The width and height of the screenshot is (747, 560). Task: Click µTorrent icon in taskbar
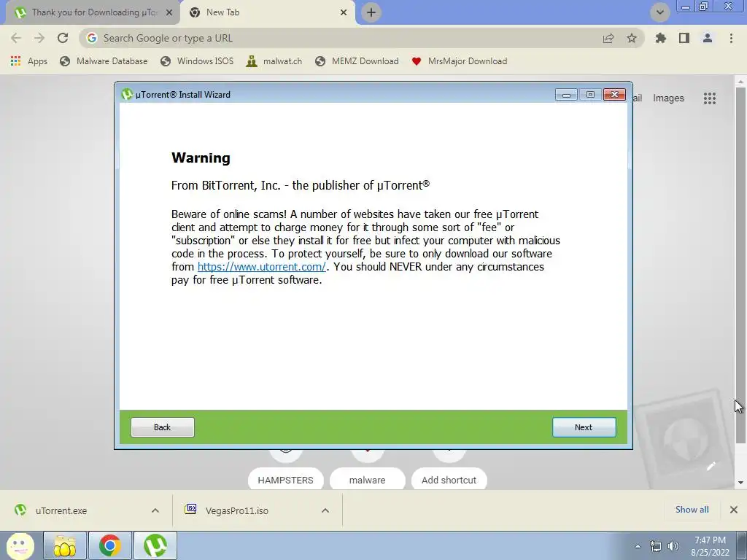click(x=155, y=545)
